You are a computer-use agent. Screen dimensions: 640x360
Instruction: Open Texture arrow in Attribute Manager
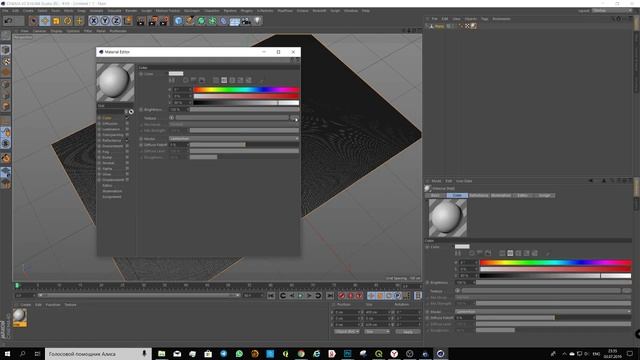pos(458,291)
